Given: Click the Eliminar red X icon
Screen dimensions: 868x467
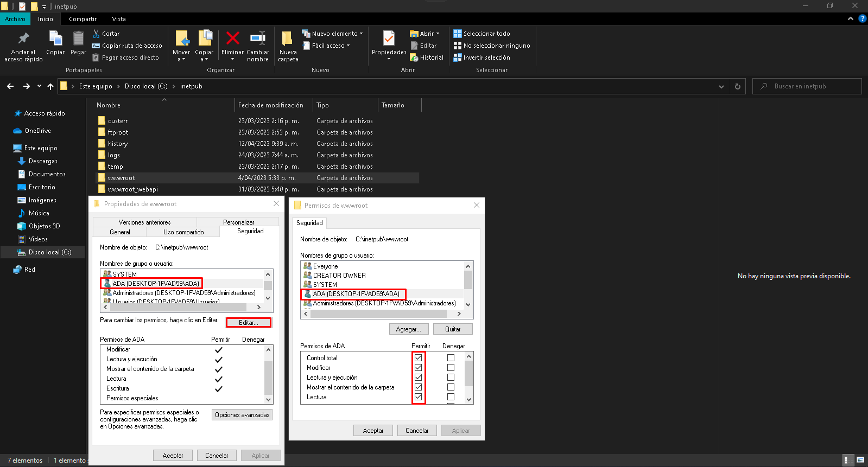Looking at the screenshot, I should (x=232, y=39).
